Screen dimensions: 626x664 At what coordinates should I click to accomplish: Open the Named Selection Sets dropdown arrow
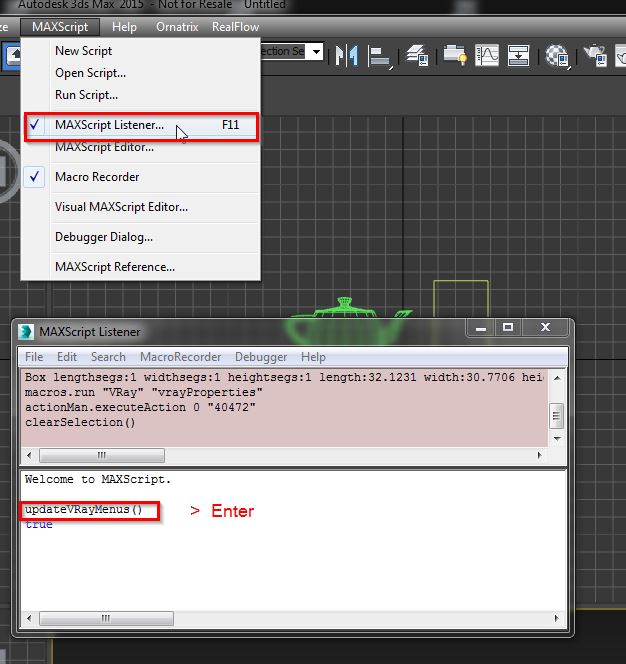pos(316,52)
